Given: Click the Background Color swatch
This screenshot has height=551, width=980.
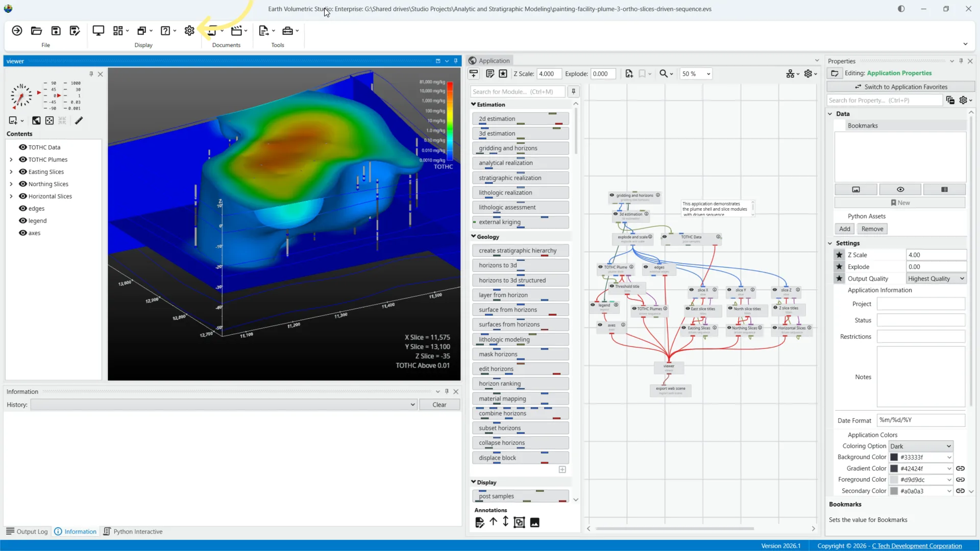Looking at the screenshot, I should tap(894, 457).
